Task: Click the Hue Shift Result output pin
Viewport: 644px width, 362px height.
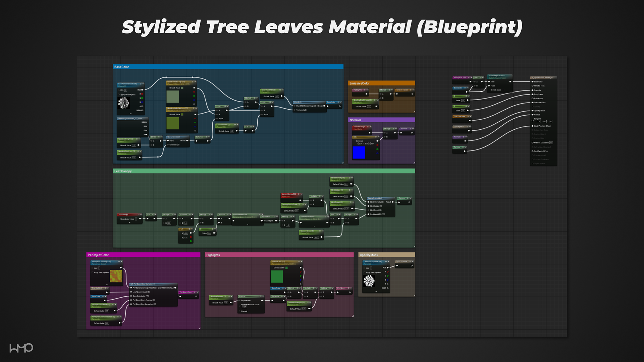Action: point(324,106)
